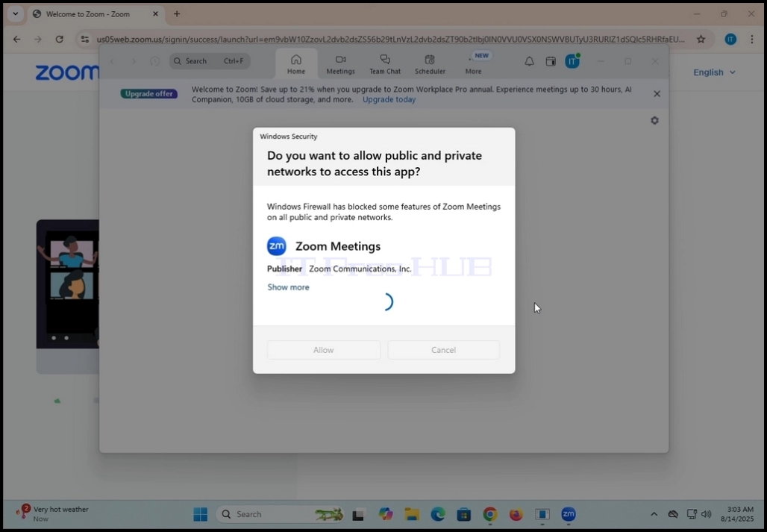The height and width of the screenshot is (532, 767).
Task: Go forward in Zoom app navigation
Action: 134,61
